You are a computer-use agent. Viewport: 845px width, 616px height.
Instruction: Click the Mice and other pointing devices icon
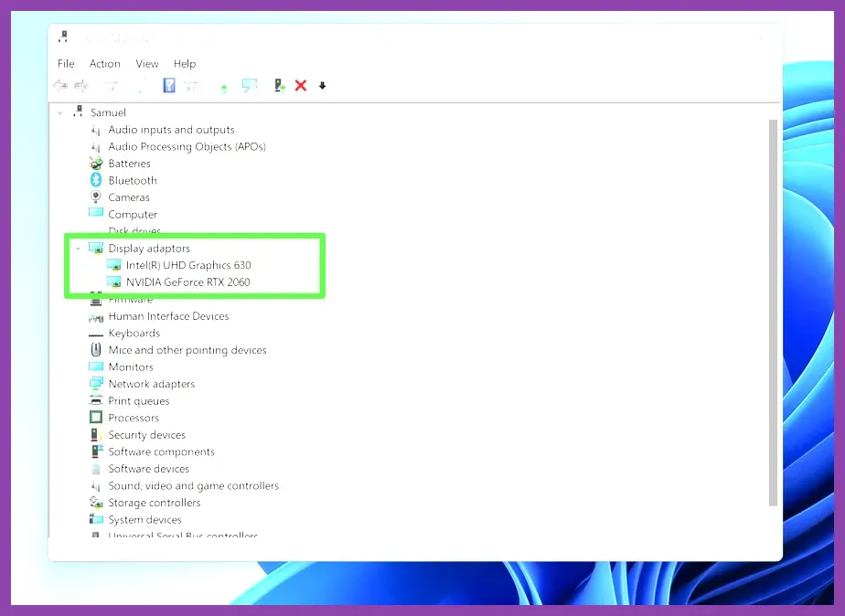coord(96,349)
